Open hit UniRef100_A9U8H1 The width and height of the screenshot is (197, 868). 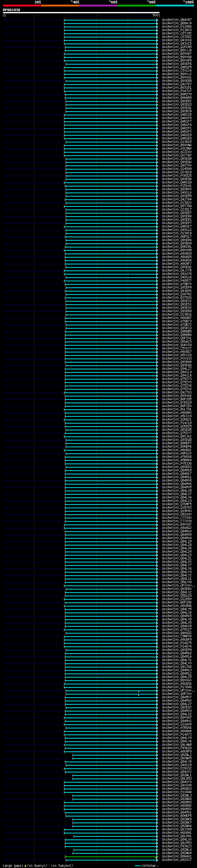click(177, 833)
